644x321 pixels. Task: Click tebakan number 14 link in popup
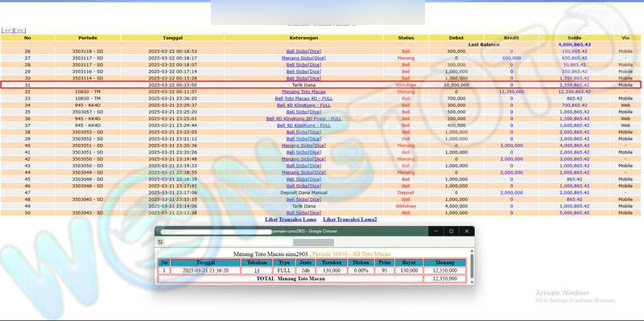point(257,270)
